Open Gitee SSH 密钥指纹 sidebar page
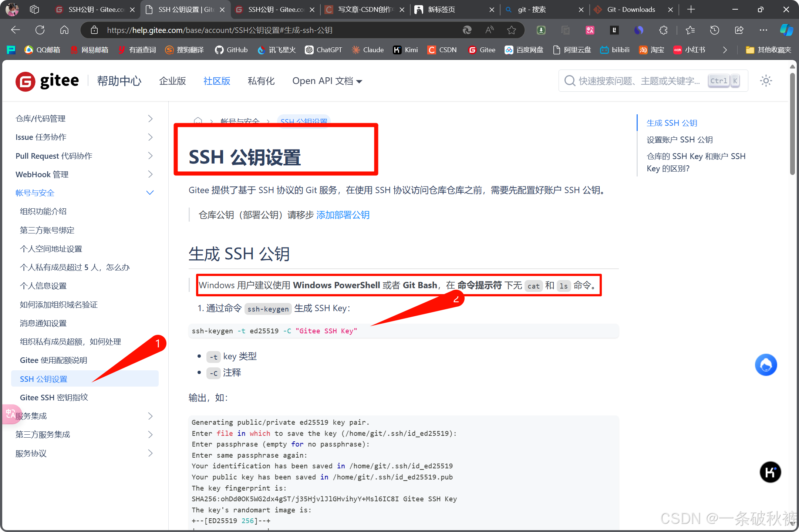The height and width of the screenshot is (532, 799). [54, 397]
